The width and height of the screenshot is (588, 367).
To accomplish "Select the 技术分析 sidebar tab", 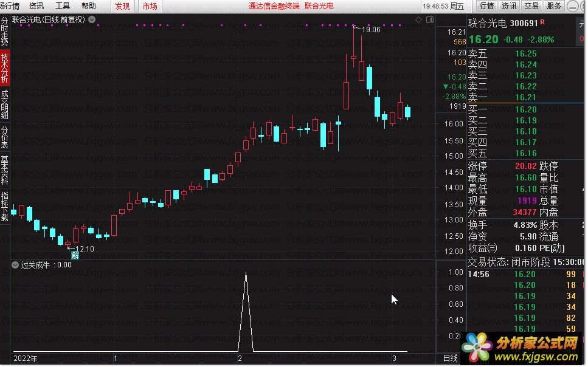I will click(4, 68).
